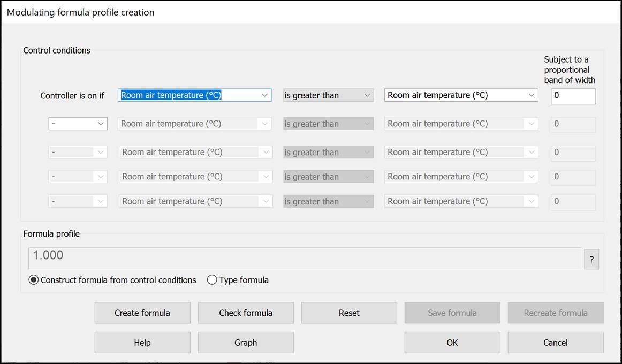622x364 pixels.
Task: Click the Save formula button
Action: point(453,313)
